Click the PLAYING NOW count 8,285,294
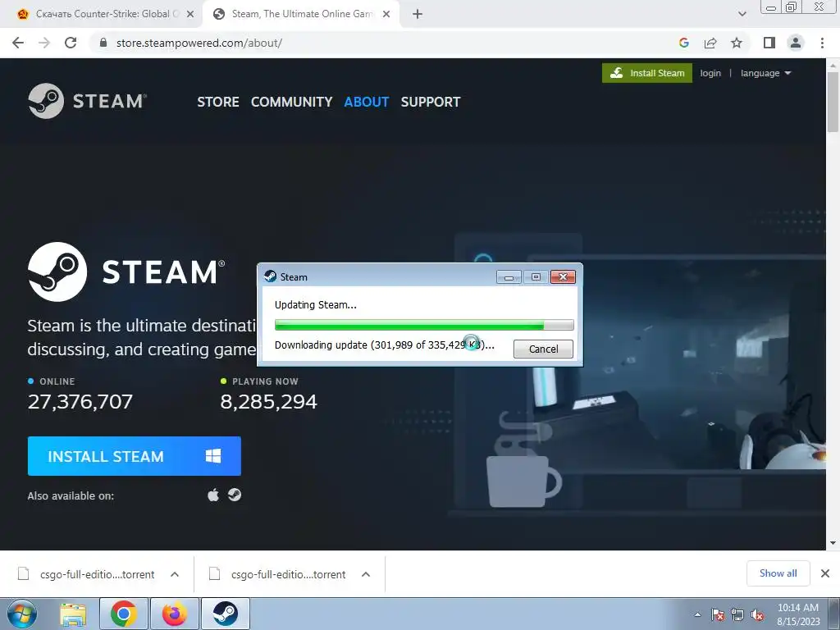Image resolution: width=840 pixels, height=630 pixels. [268, 402]
